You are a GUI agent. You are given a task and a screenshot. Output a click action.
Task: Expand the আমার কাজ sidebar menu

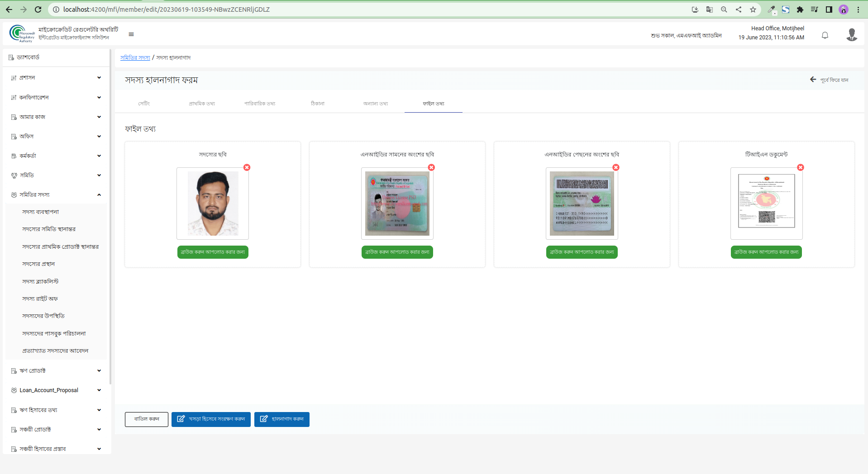point(56,117)
